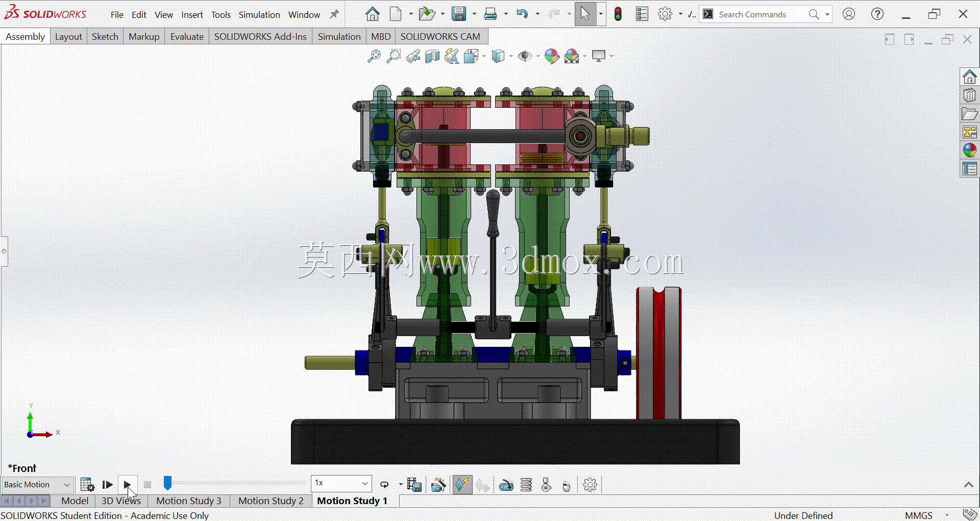980x521 pixels.
Task: Switch to the Evaluate ribbon tab
Action: click(x=187, y=37)
